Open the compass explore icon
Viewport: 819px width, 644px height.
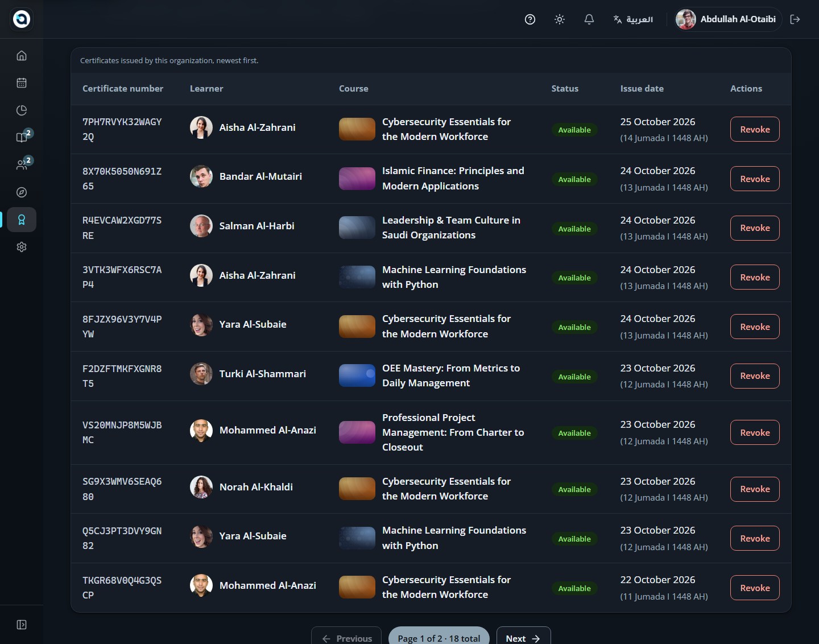22,192
